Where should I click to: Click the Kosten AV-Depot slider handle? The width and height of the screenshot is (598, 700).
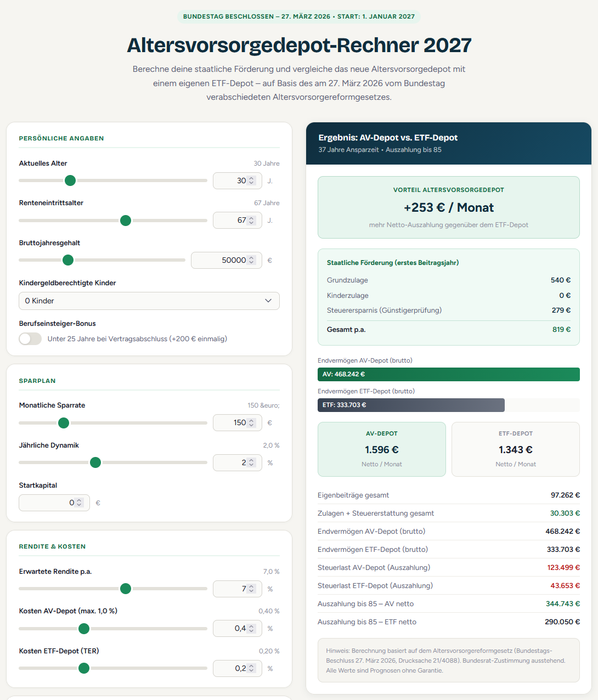(84, 629)
